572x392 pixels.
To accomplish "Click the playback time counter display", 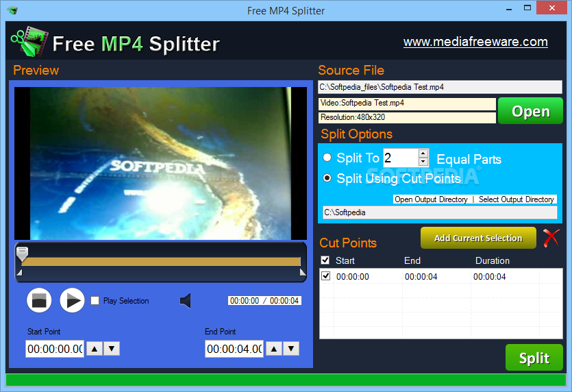I will (264, 301).
